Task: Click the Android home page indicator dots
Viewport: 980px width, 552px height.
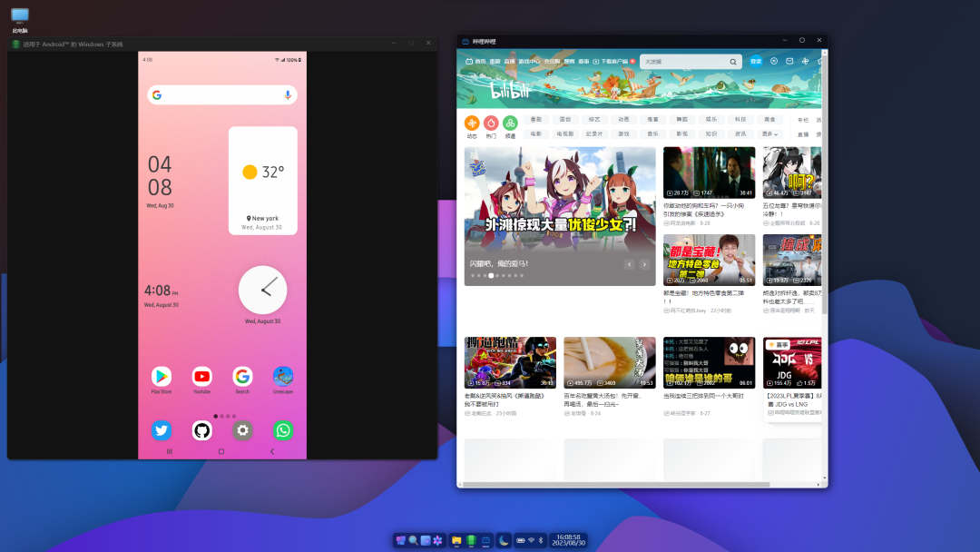Action: tap(225, 416)
